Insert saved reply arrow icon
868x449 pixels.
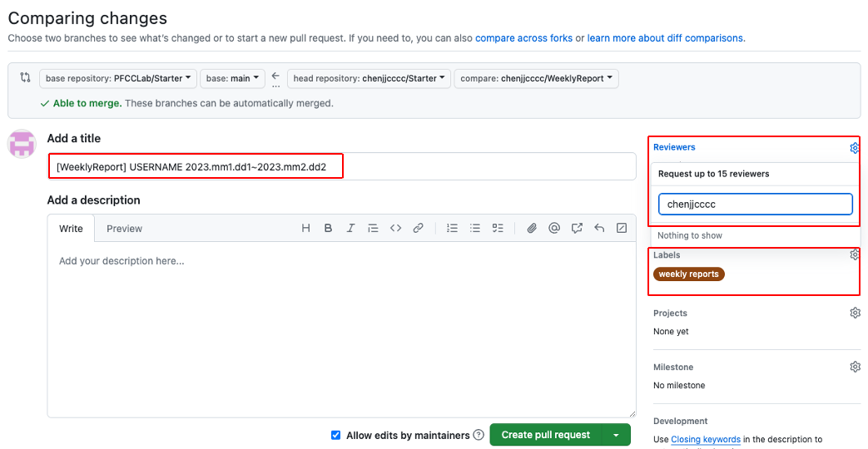click(x=599, y=228)
